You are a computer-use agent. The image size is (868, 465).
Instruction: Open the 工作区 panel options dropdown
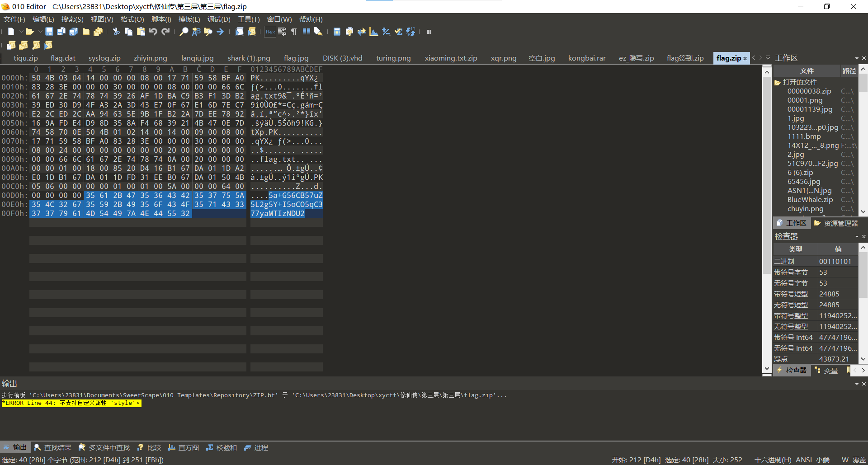(x=857, y=58)
